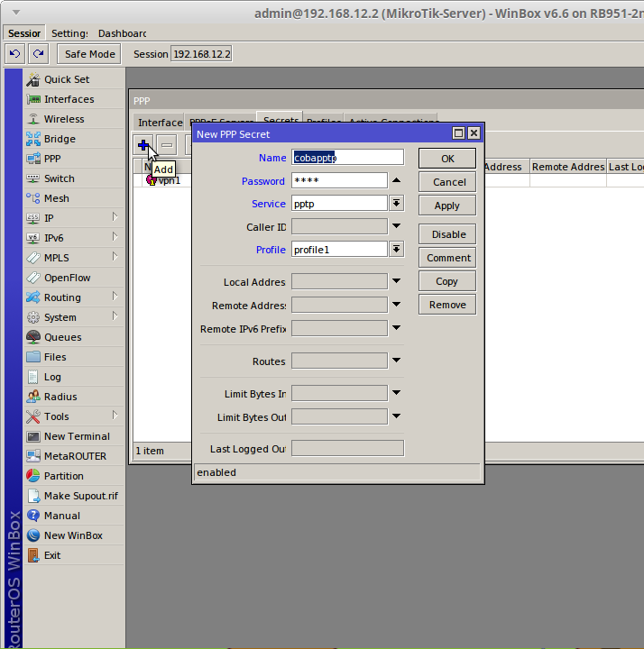Click the Comment button
Image resolution: width=644 pixels, height=649 pixels.
point(447,258)
